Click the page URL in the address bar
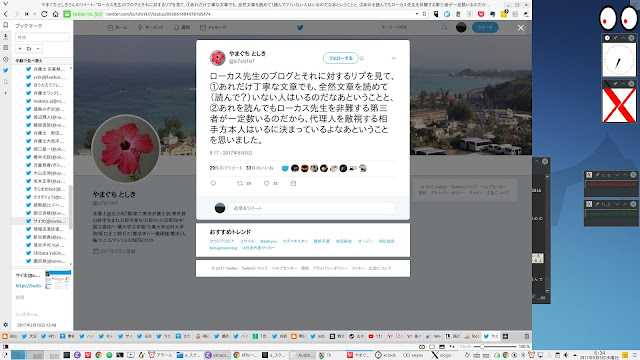 [158, 14]
